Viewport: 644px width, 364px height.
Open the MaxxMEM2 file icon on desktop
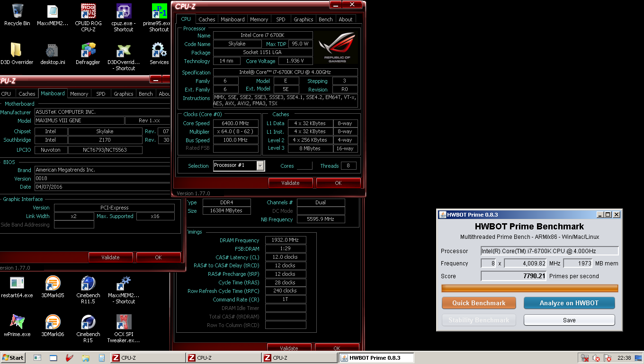(x=52, y=15)
